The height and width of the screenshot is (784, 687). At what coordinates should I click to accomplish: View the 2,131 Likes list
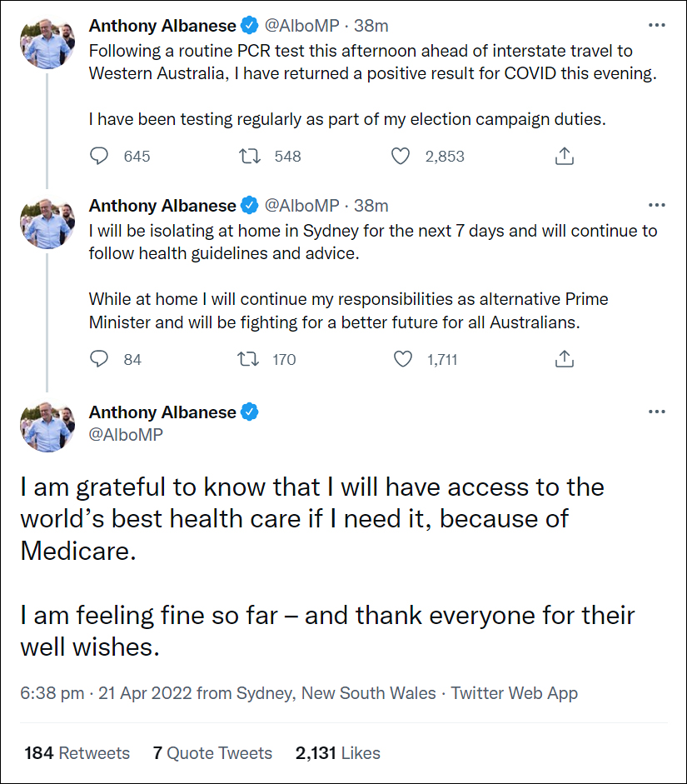pos(338,753)
